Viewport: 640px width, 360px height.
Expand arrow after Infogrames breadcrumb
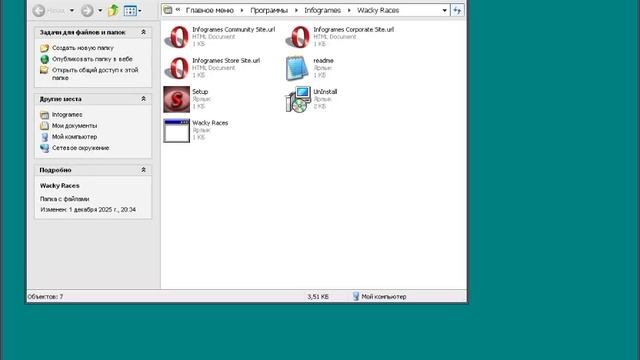tap(349, 10)
